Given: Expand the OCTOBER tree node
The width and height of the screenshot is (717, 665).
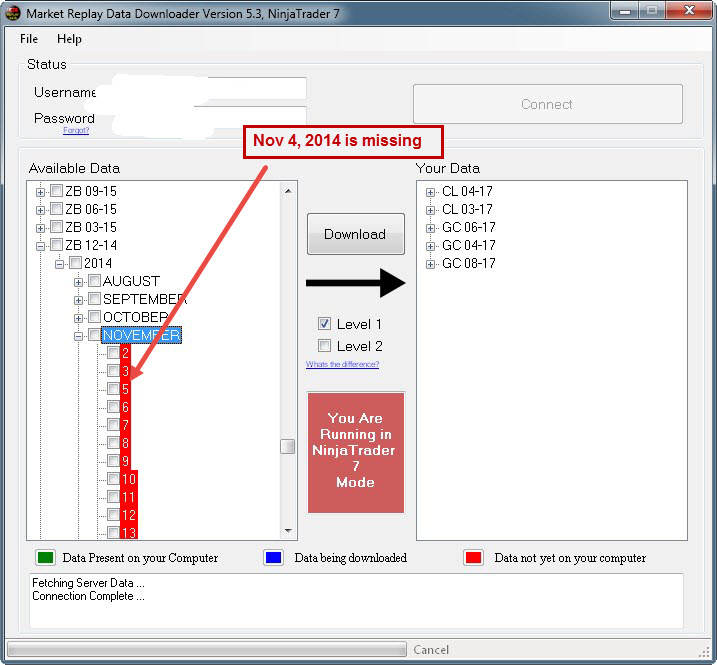Looking at the screenshot, I should coord(78,318).
